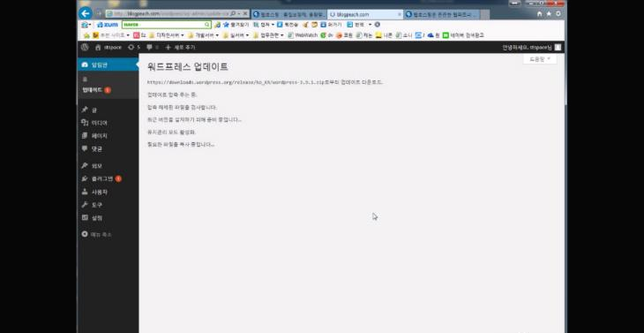
Task: Expand the 업무관련 favorites folder
Action: pyautogui.click(x=268, y=35)
